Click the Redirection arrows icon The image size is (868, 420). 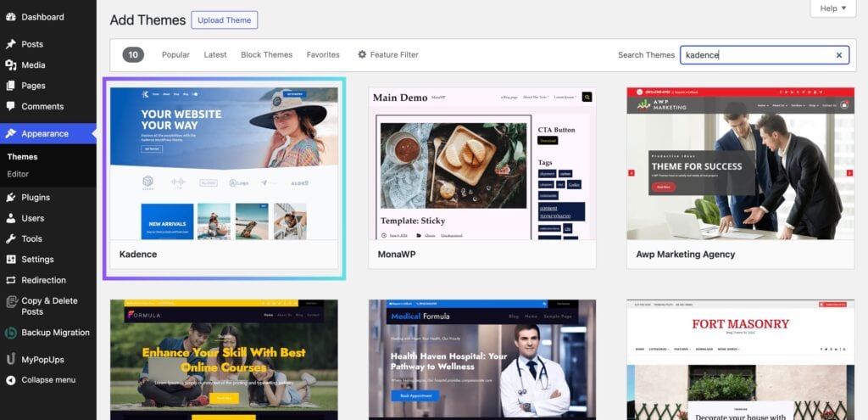tap(10, 280)
